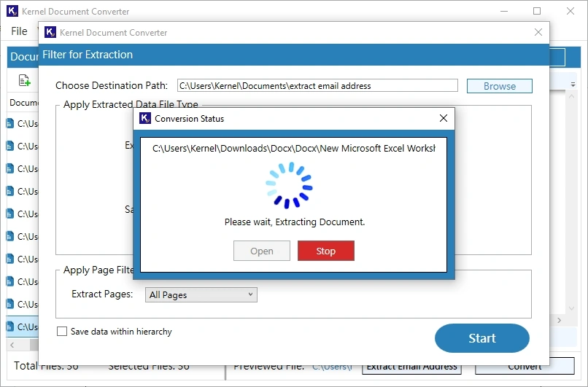Click the horizontal scroll left arrow
Image resolution: width=588 pixels, height=387 pixels.
[12, 345]
